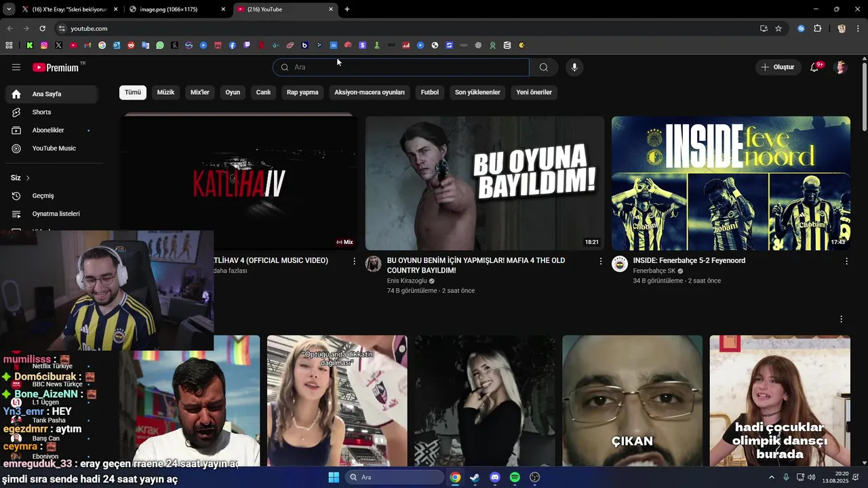Select the Aksiyon-macera oyunları chip
The image size is (868, 488).
pyautogui.click(x=370, y=92)
